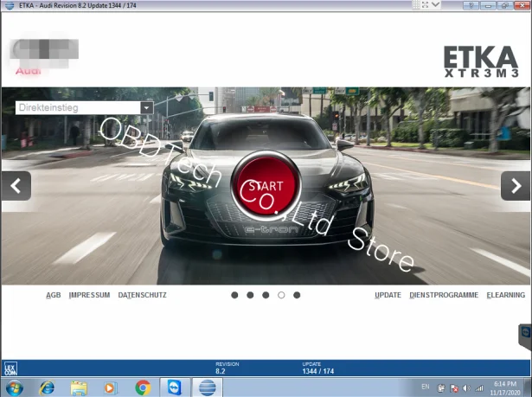The height and width of the screenshot is (397, 532).
Task: Click the title bar grid icon
Action: (x=416, y=4)
